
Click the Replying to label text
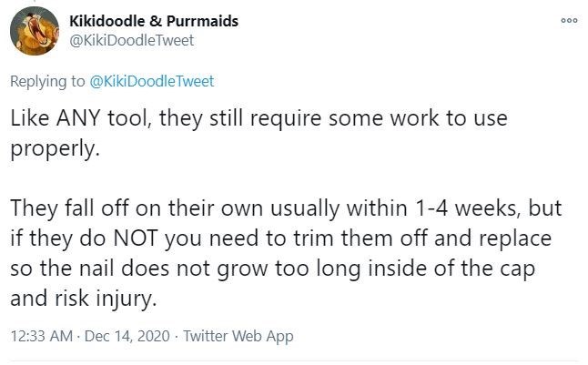pyautogui.click(x=47, y=82)
